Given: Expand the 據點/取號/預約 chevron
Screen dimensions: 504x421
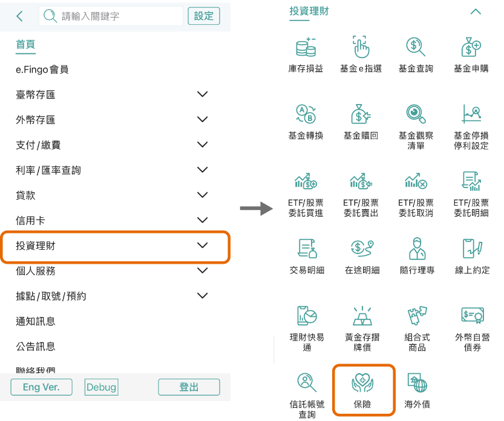Looking at the screenshot, I should (x=202, y=295).
